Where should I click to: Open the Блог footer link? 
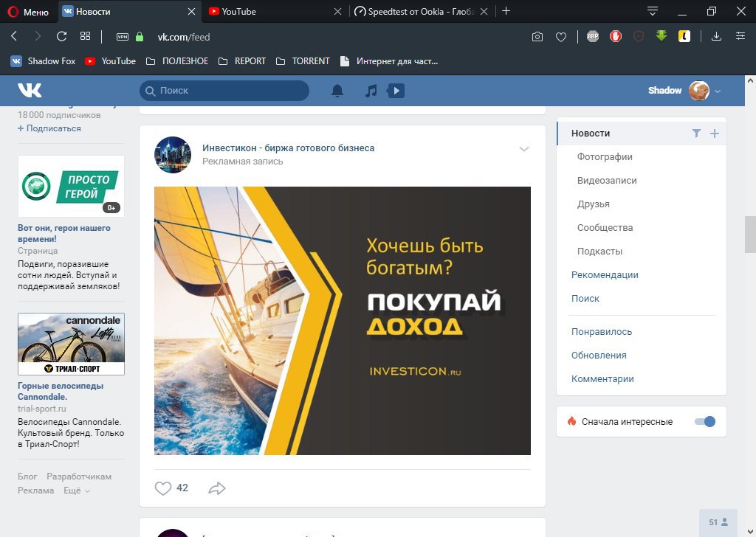tap(27, 477)
